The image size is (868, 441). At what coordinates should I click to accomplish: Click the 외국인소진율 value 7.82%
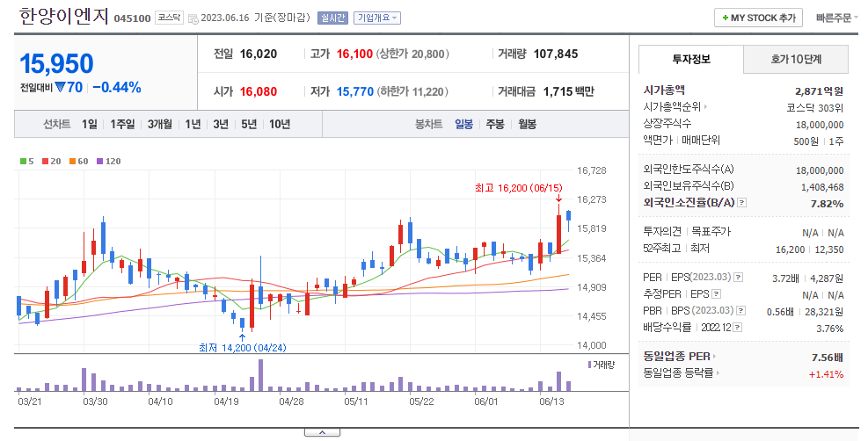pos(827,203)
